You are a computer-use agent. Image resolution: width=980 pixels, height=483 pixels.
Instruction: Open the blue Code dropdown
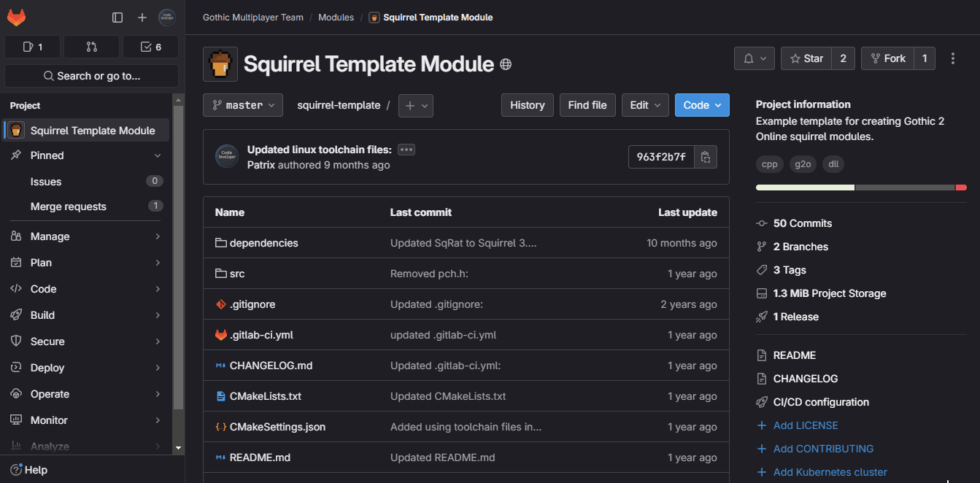click(701, 105)
